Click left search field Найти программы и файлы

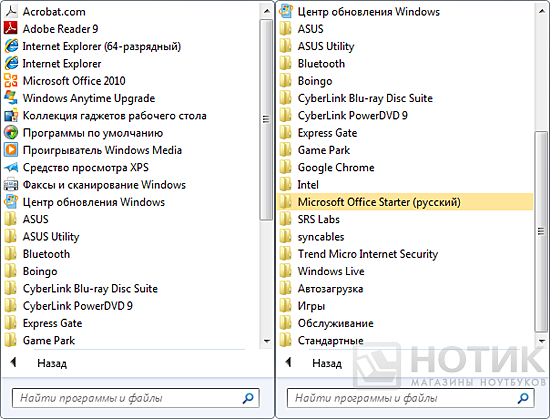pyautogui.click(x=136, y=398)
